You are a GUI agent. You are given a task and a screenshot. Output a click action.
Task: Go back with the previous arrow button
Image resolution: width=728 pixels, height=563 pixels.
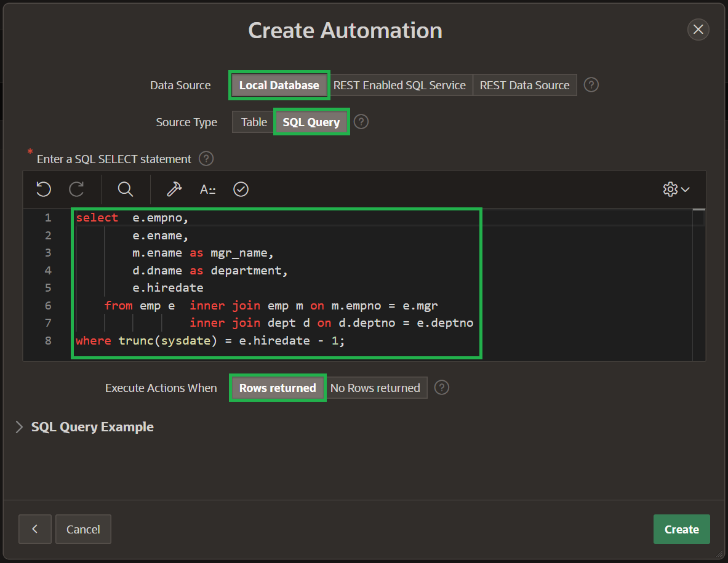(35, 529)
